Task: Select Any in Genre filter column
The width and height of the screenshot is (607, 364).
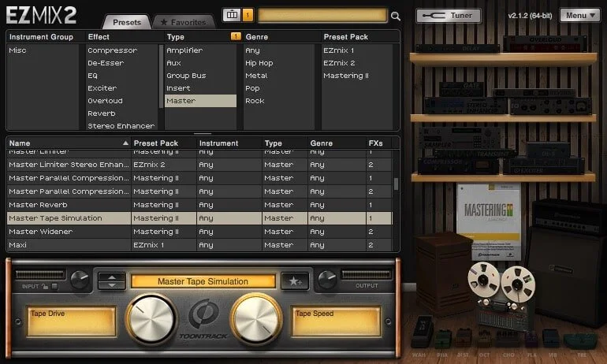Action: click(279, 50)
